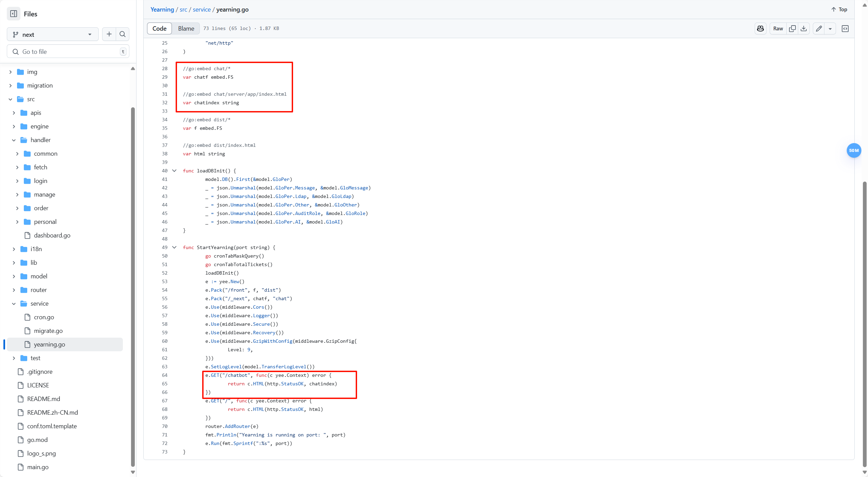Screen dimensions: 868x477
Task: Click the page vertical scrollbar
Action: coord(865,324)
